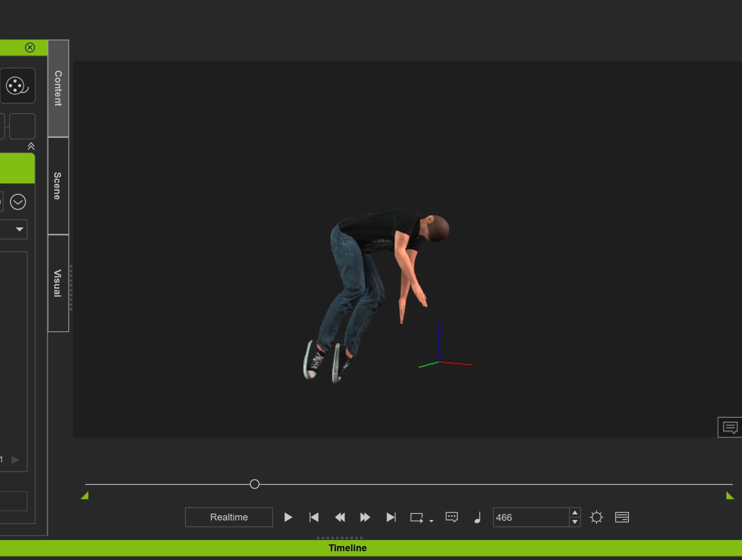Select the green highlighted content item
The height and width of the screenshot is (560, 742).
17,168
